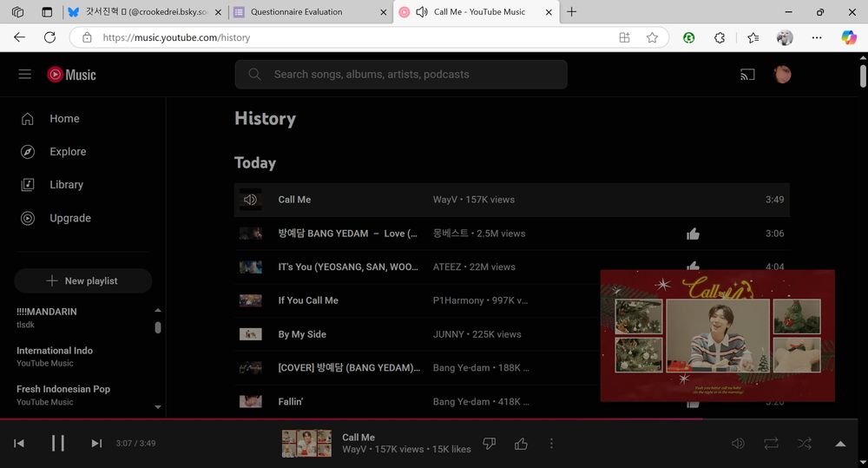Open ATEEZ artist link
The image size is (868, 468).
447,267
